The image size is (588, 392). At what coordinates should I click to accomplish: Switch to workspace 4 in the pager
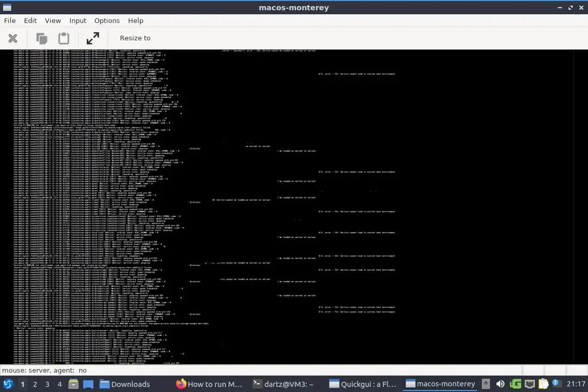(59, 384)
